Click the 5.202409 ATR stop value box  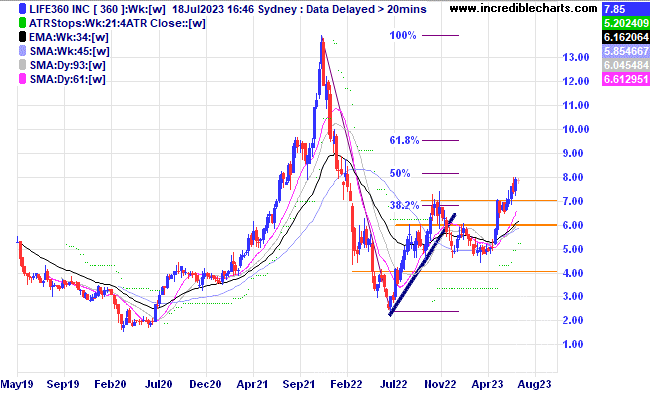coord(625,23)
